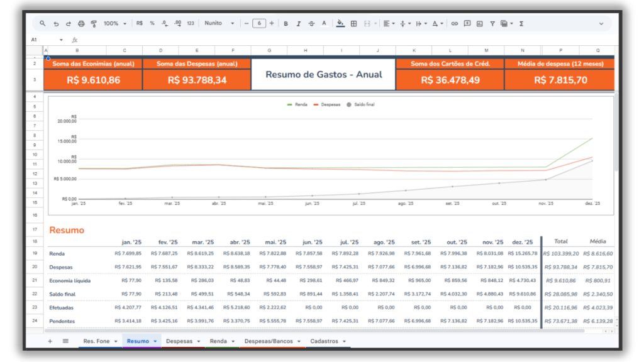Click the font size input field
Screen dimensions: 644x362
[258, 23]
